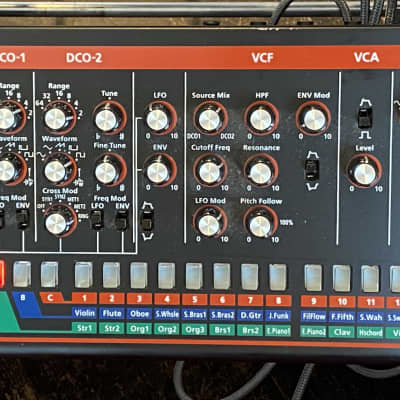This screenshot has height=400, width=400.
Task: Tap the blue D.Gtr label
Action: pyautogui.click(x=250, y=315)
